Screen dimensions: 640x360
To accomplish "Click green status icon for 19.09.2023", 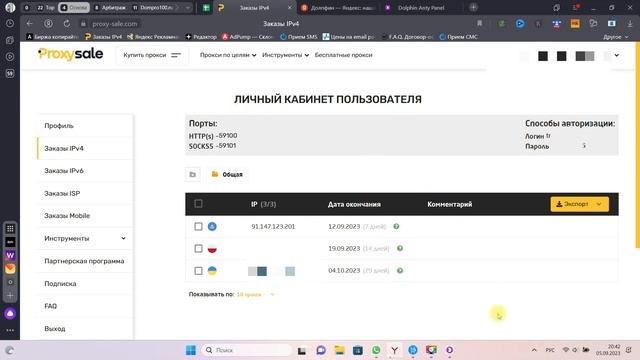I will [x=400, y=248].
